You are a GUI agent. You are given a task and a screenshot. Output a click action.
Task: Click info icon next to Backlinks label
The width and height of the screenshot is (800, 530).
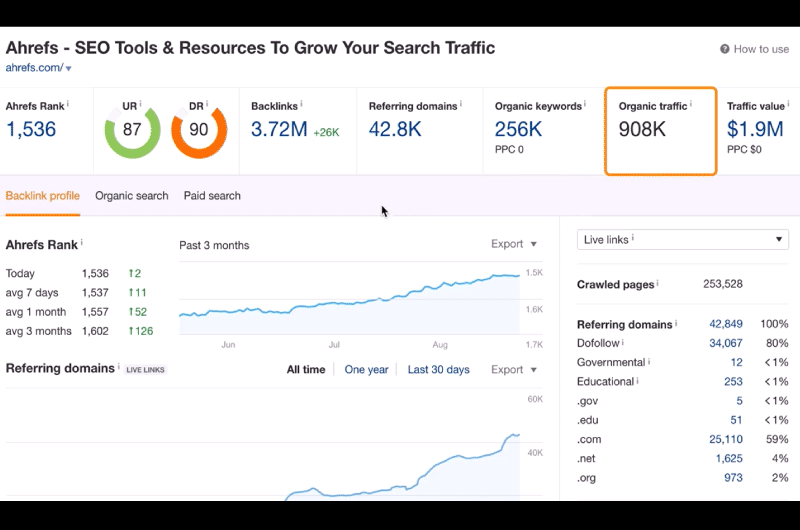point(302,104)
